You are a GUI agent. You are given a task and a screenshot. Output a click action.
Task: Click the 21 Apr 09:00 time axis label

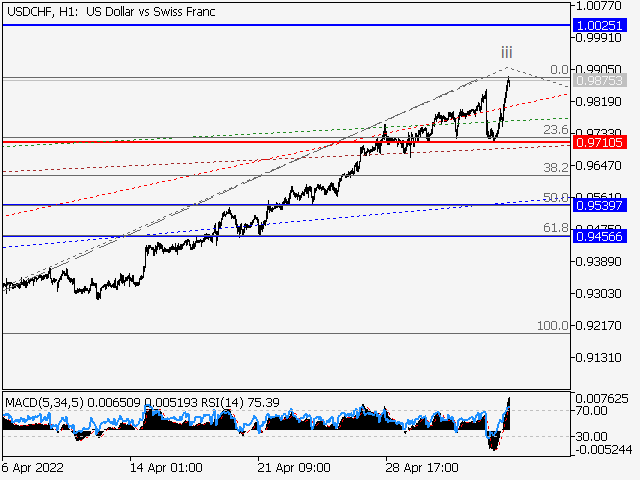(x=294, y=467)
